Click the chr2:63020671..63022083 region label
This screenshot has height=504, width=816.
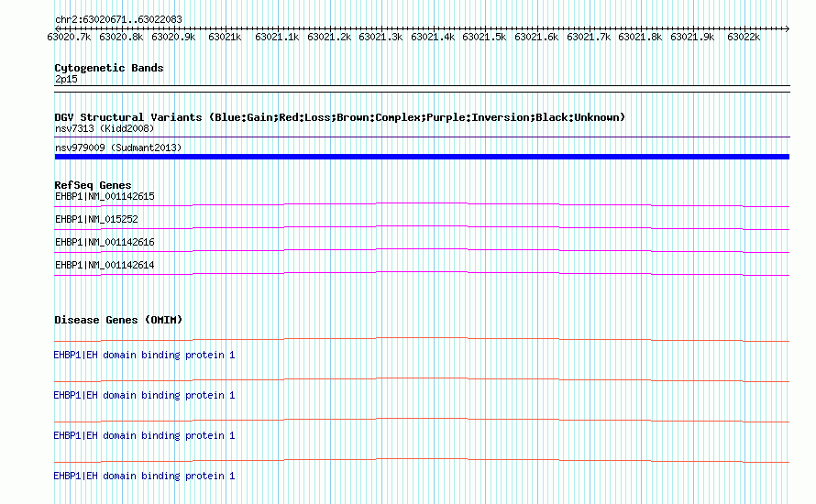[118, 19]
